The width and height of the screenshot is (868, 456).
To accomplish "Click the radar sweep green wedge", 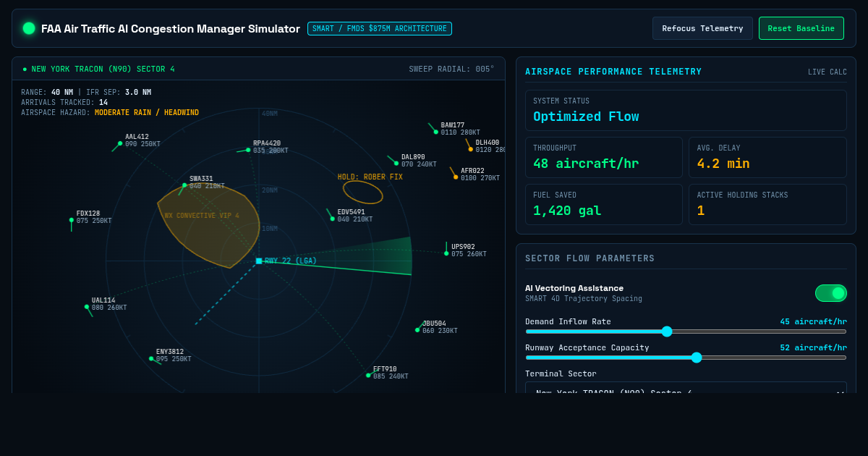I will (x=362, y=258).
